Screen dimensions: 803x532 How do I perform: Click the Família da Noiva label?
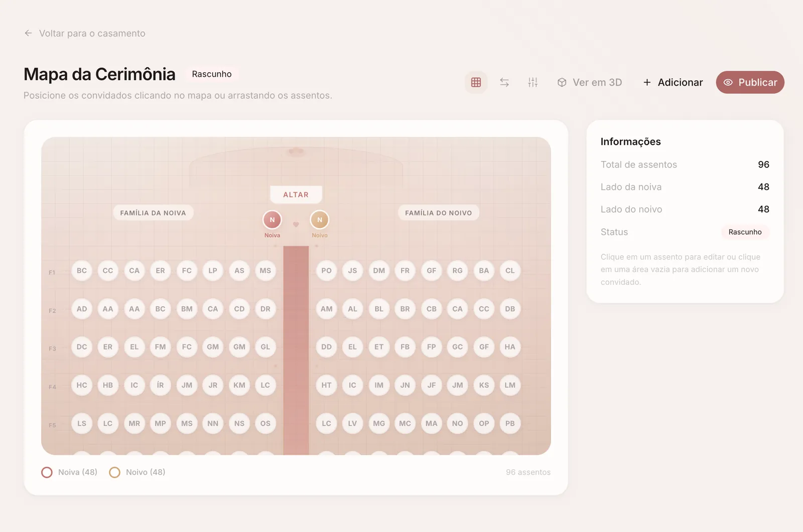153,213
